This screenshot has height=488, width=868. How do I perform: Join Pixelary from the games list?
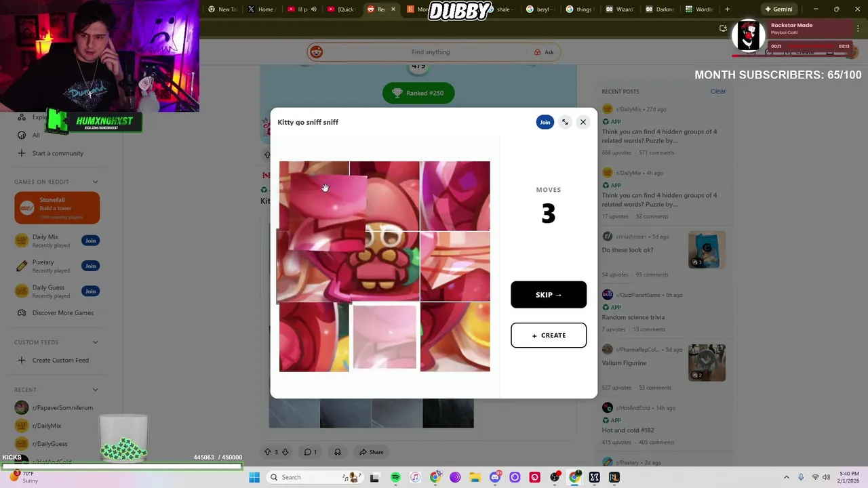click(x=90, y=266)
